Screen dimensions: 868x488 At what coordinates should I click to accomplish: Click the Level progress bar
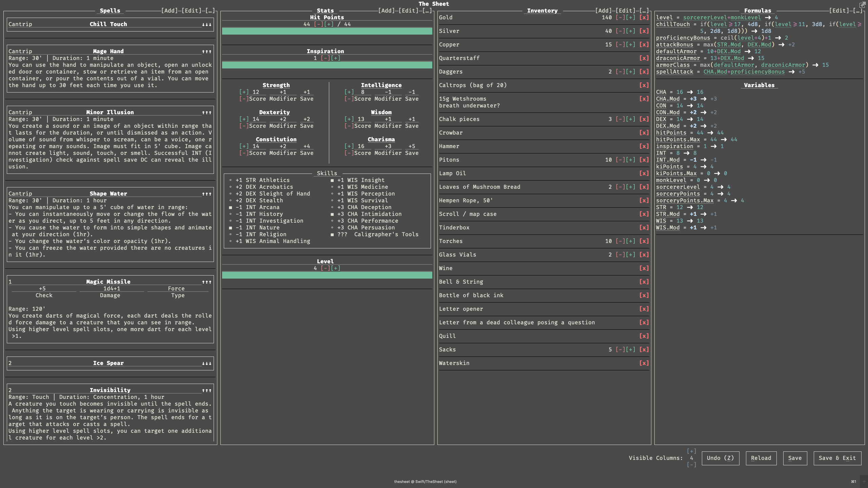(x=327, y=275)
